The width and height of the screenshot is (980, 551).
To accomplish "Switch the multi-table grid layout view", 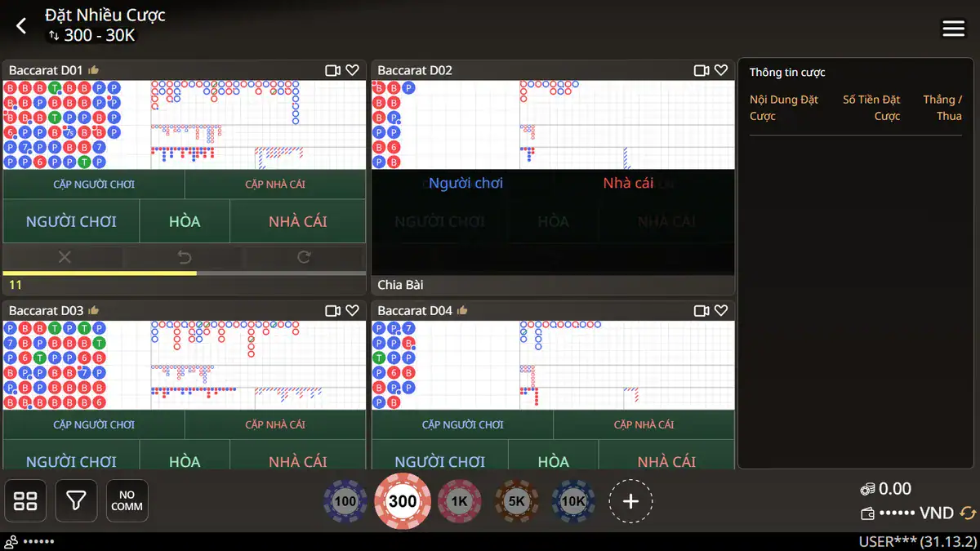I will point(26,500).
